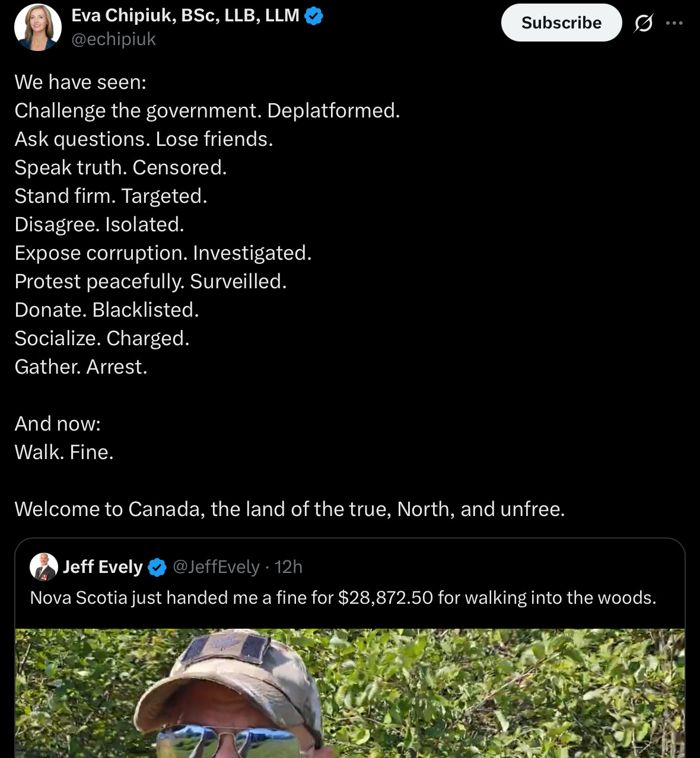Click the @echipiuk handle

(113, 39)
